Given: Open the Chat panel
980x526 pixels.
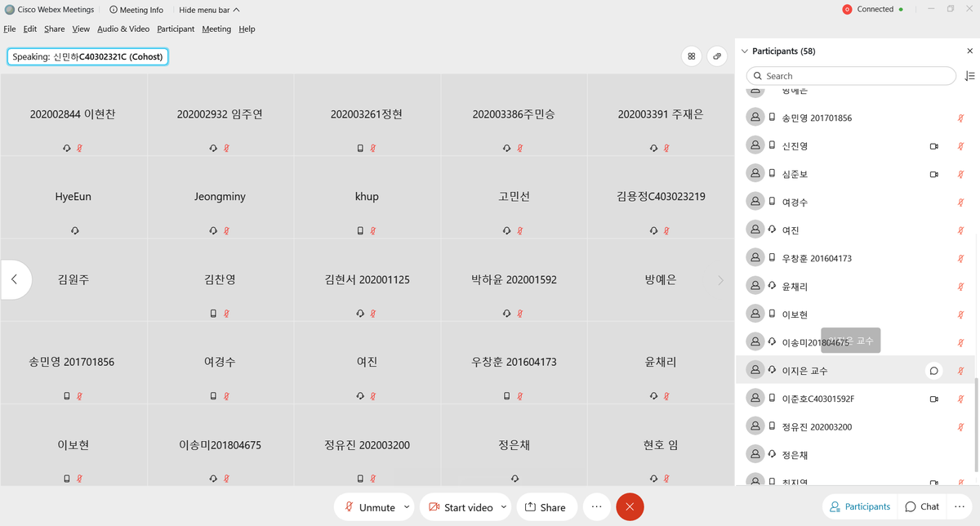Looking at the screenshot, I should coord(922,506).
